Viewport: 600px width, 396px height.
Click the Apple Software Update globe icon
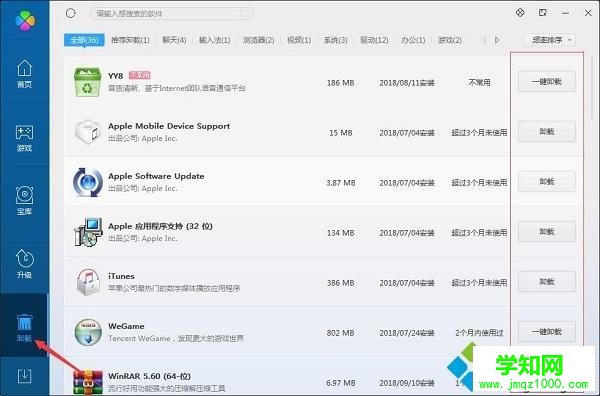pyautogui.click(x=88, y=183)
